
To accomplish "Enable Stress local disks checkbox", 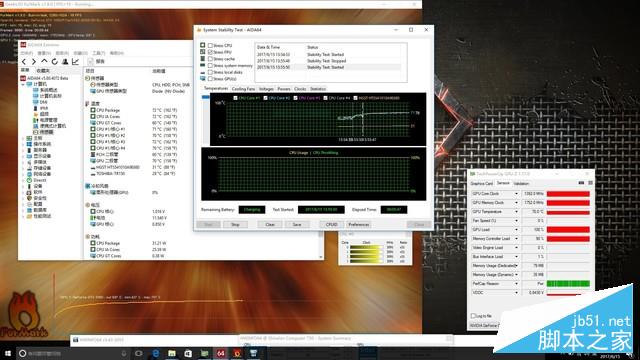I will point(210,72).
